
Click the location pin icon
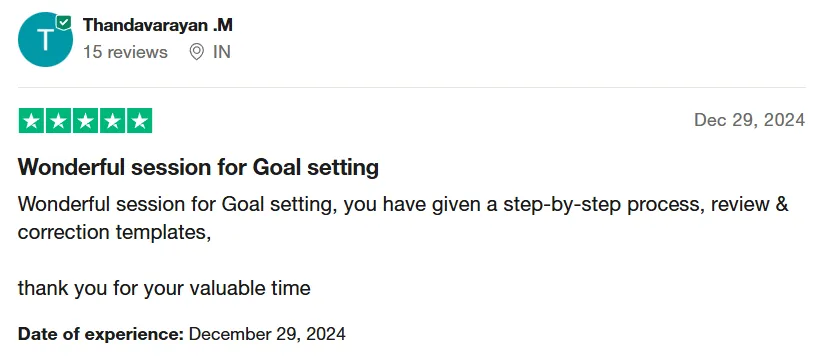coord(196,52)
